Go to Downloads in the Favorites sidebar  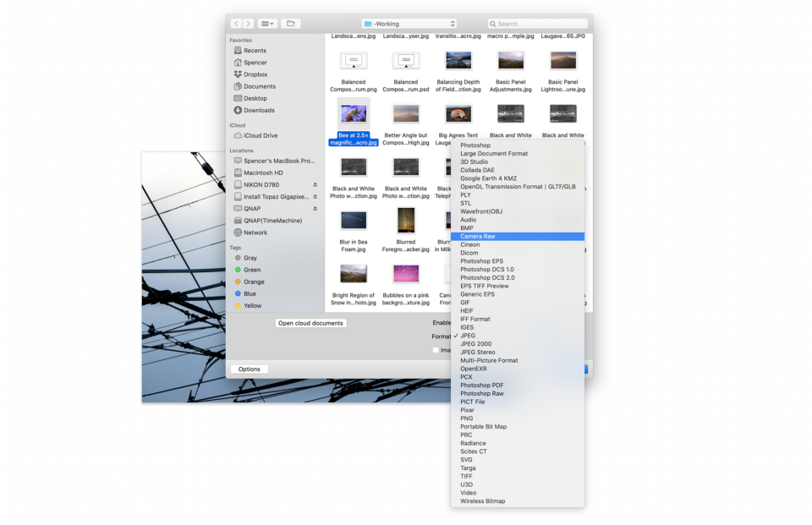259,110
